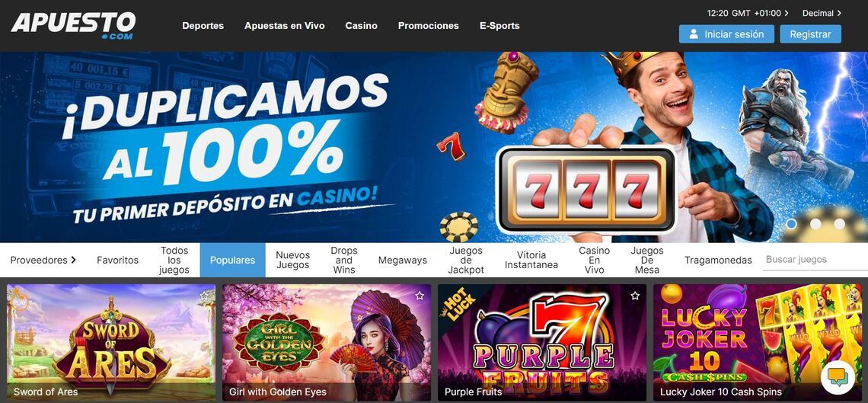Viewport: 868px width, 403px height.
Task: Open the E-Sports section
Action: tap(499, 25)
